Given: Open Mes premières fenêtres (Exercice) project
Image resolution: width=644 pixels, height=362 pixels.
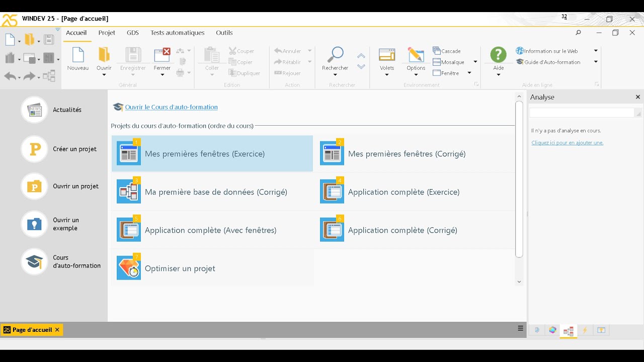Looking at the screenshot, I should point(212,153).
